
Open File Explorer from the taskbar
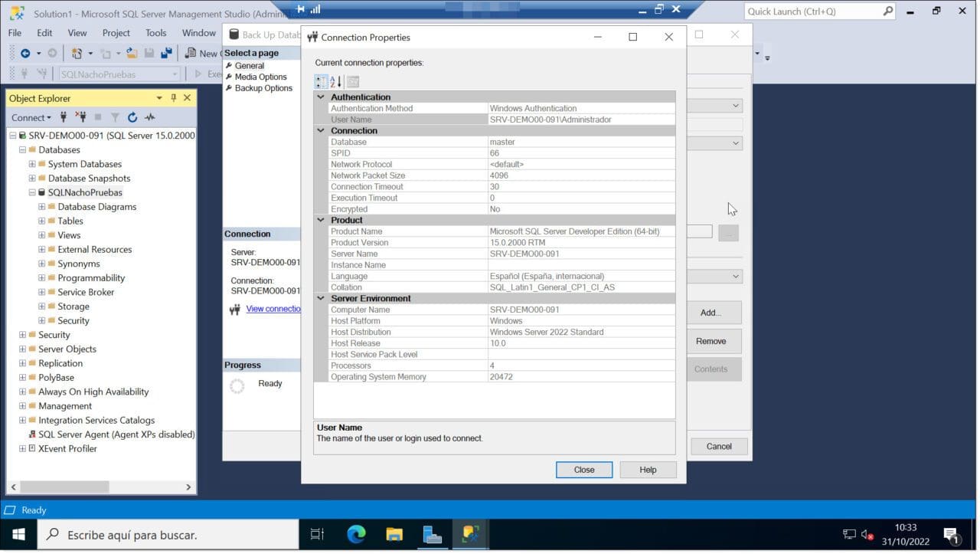[x=394, y=534]
